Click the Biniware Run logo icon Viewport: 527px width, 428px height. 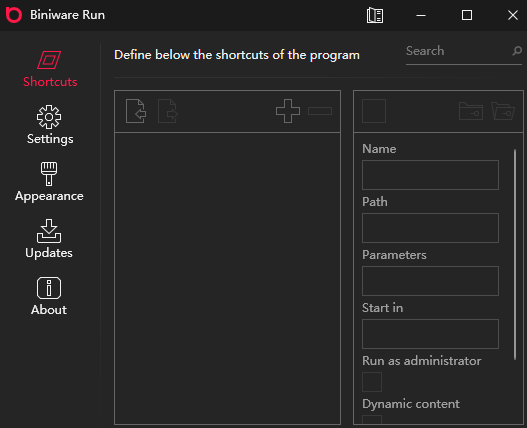[14, 15]
